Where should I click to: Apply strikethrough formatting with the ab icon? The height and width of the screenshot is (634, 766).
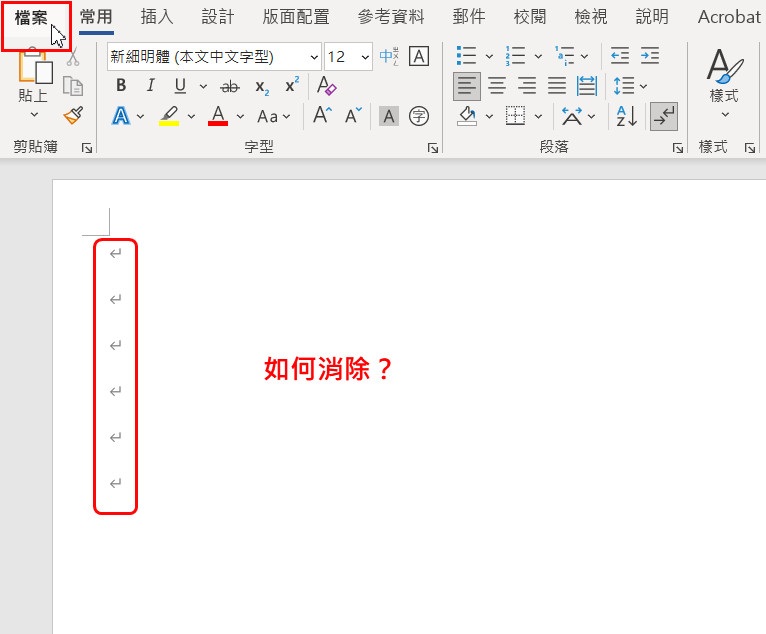click(x=229, y=86)
